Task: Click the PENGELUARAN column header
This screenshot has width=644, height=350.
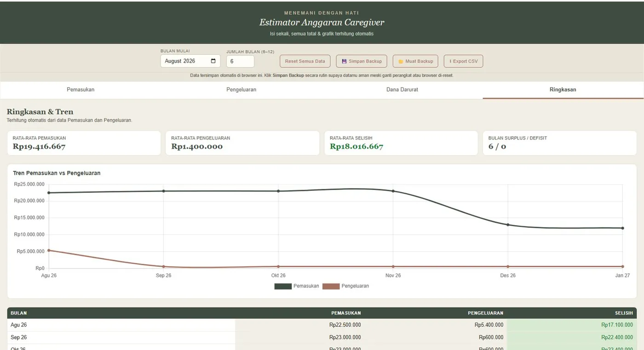Action: (486, 313)
